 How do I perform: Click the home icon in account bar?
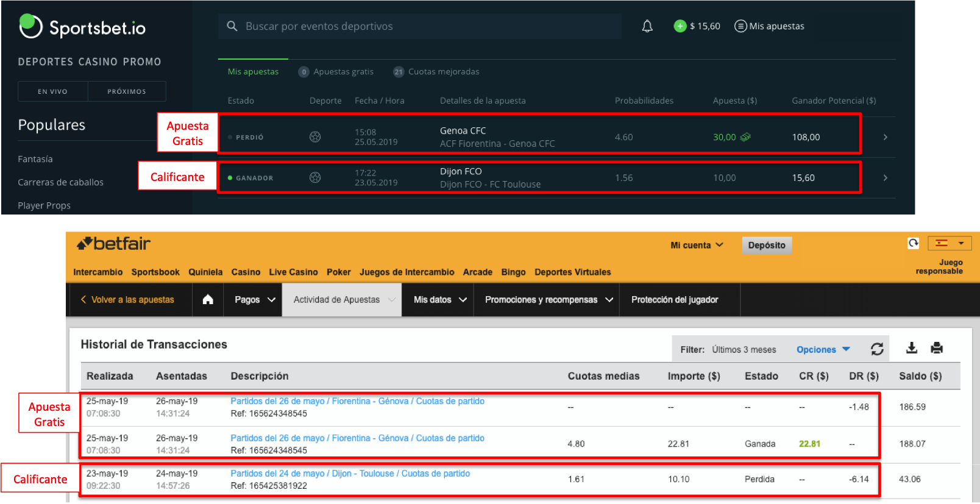(208, 299)
